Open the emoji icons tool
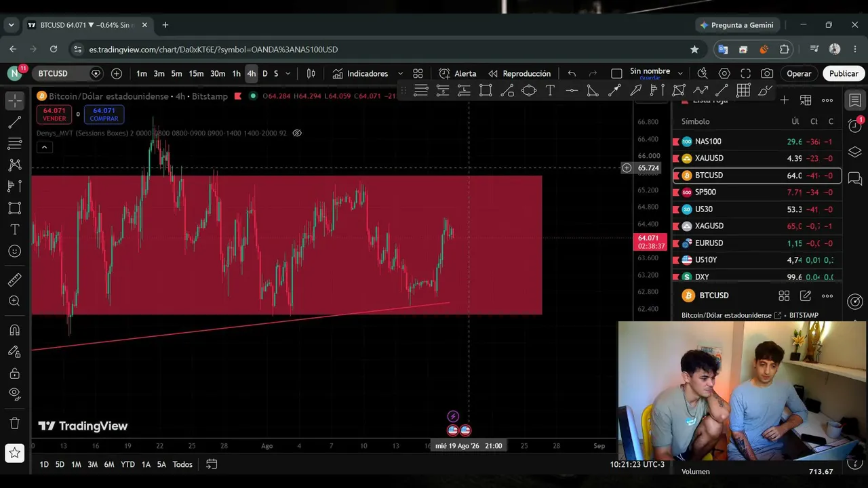Image resolution: width=868 pixels, height=488 pixels. [14, 251]
